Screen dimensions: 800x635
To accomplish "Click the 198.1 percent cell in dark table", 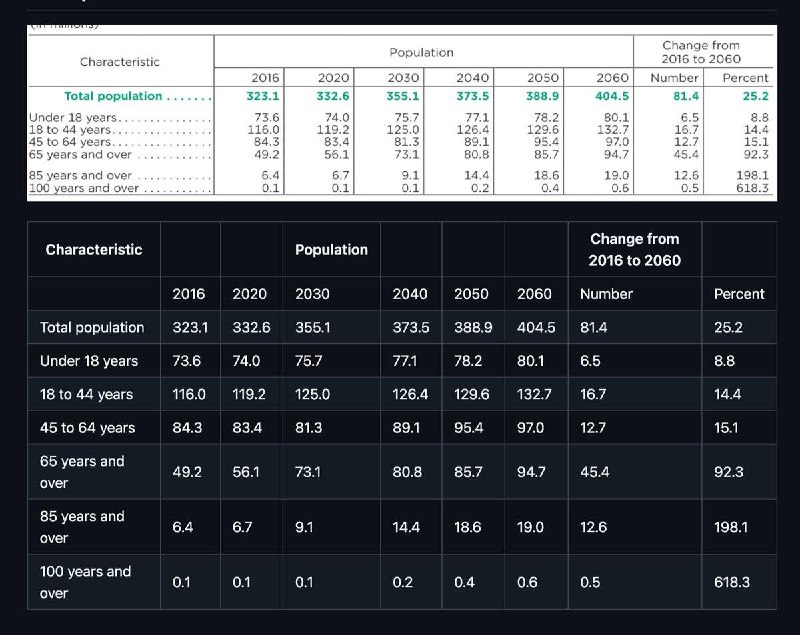I will [732, 527].
